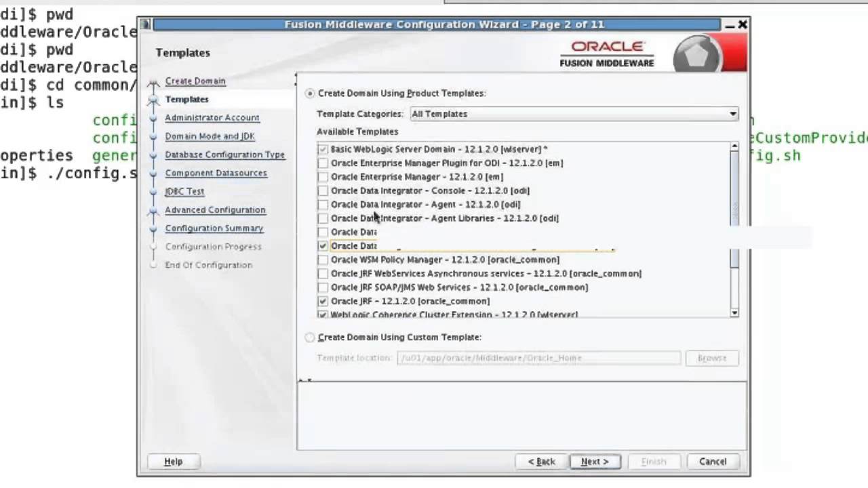This screenshot has height=488, width=868.
Task: Check Oracle Data Integrator - Console template
Action: coord(323,191)
